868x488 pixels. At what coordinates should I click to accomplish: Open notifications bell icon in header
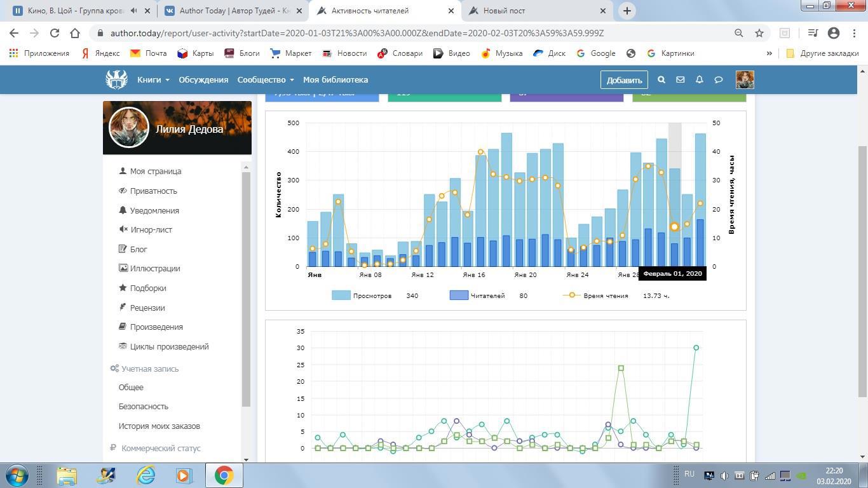tap(699, 80)
